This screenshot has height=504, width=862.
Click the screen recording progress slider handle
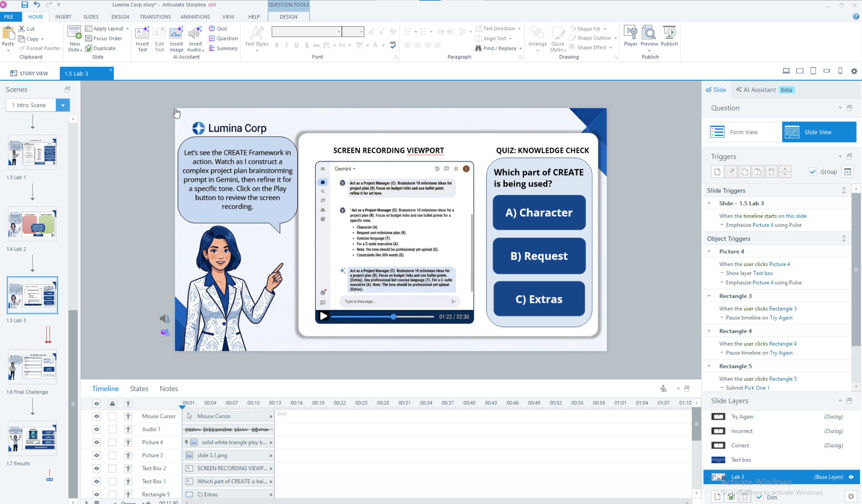click(393, 317)
